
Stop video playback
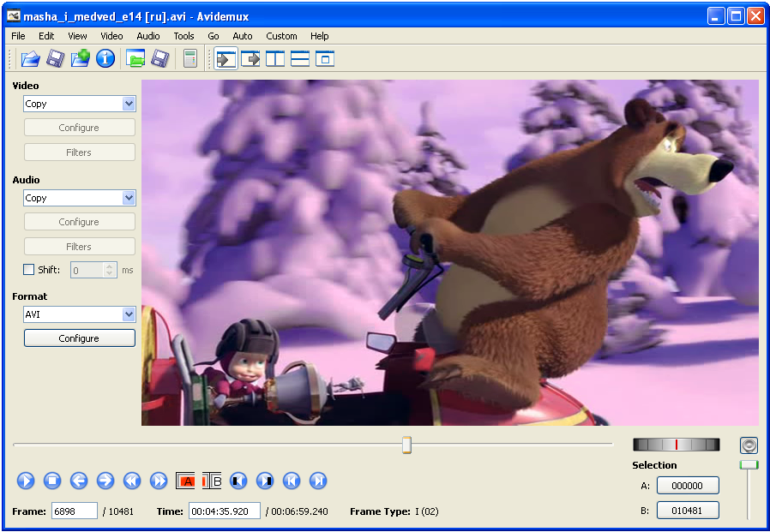point(52,481)
